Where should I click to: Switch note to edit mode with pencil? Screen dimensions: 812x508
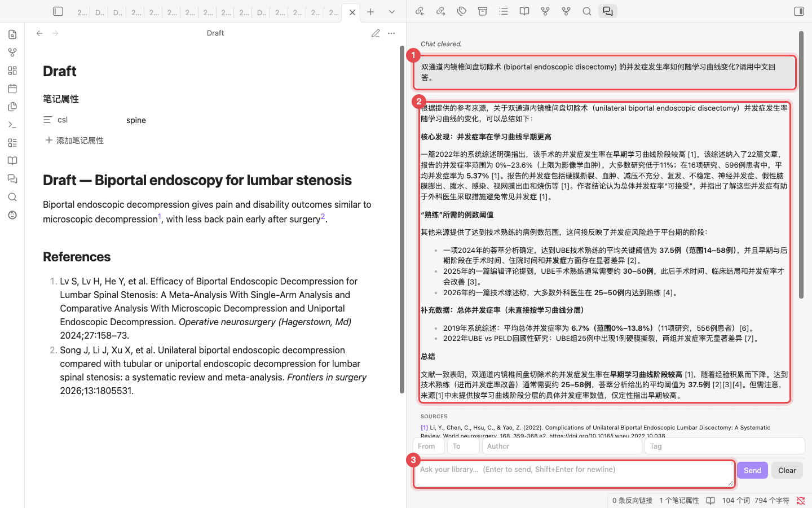(x=376, y=33)
